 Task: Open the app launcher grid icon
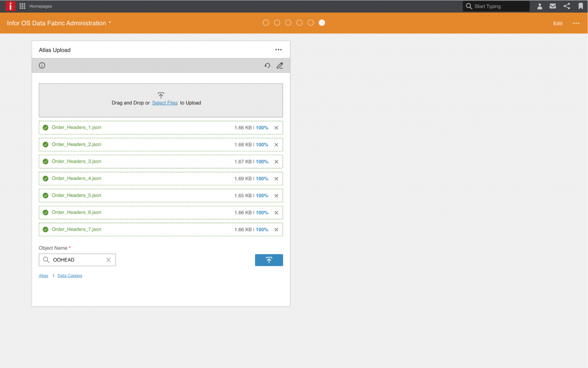pyautogui.click(x=22, y=6)
